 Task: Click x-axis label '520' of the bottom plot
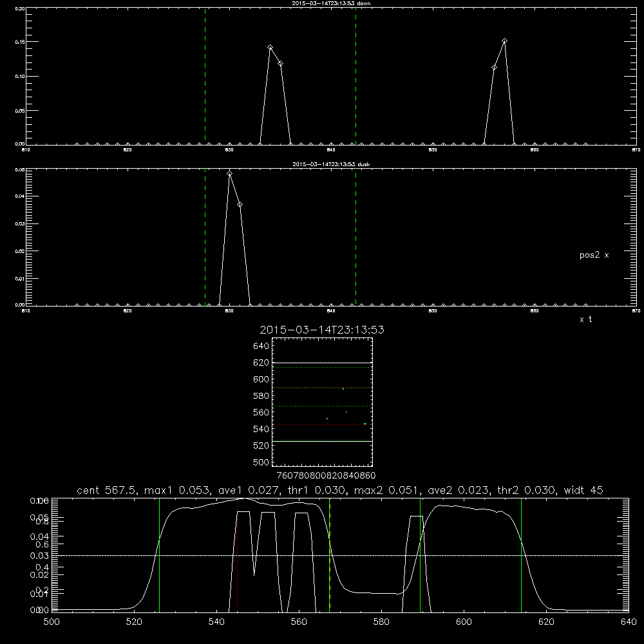(x=134, y=622)
